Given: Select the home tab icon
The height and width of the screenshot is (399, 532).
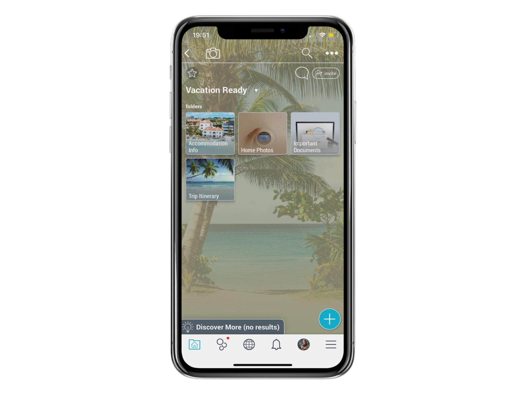Looking at the screenshot, I should [x=195, y=344].
